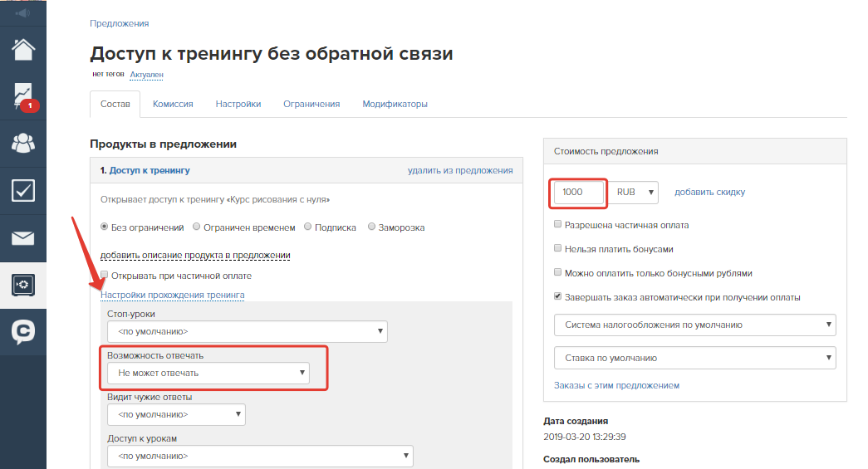Click the creation date '2019-03-20 13:29:39'

[x=585, y=437]
